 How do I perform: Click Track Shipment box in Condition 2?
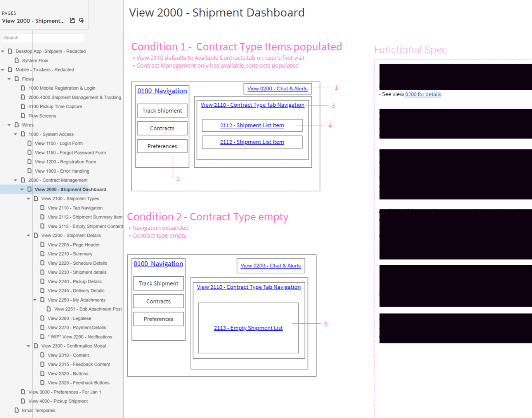pos(158,284)
